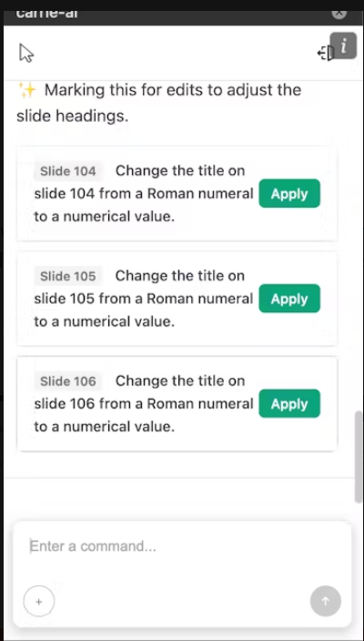Viewport: 364px width, 641px height.
Task: Click the slide 106 suggestion description text
Action: [144, 403]
